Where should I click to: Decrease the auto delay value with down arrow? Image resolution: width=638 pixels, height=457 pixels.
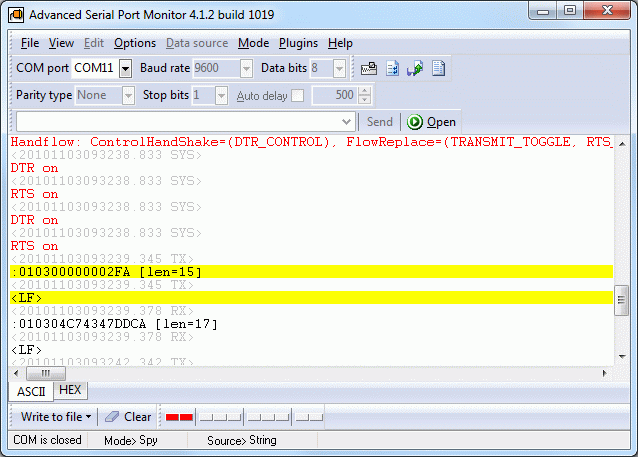tap(365, 100)
